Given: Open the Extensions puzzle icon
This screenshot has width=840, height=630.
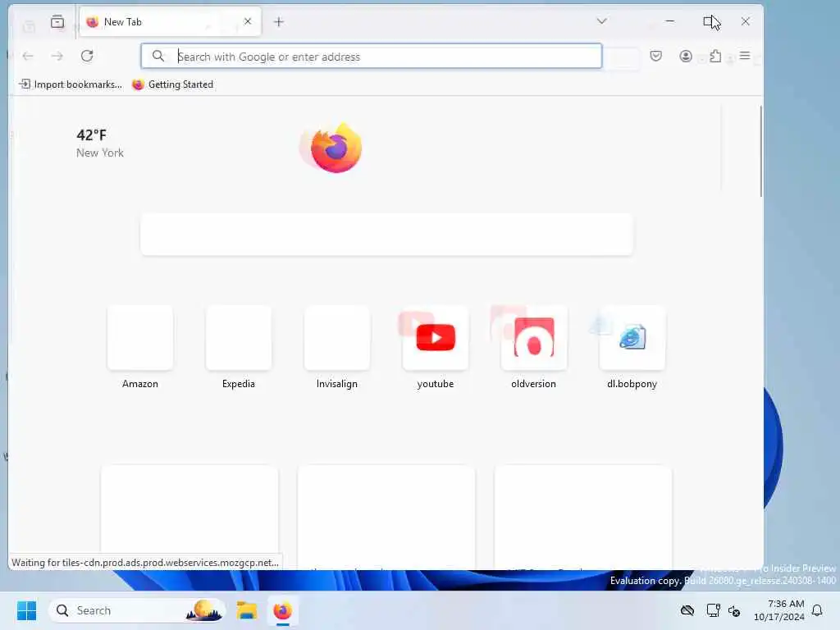Looking at the screenshot, I should (x=715, y=57).
